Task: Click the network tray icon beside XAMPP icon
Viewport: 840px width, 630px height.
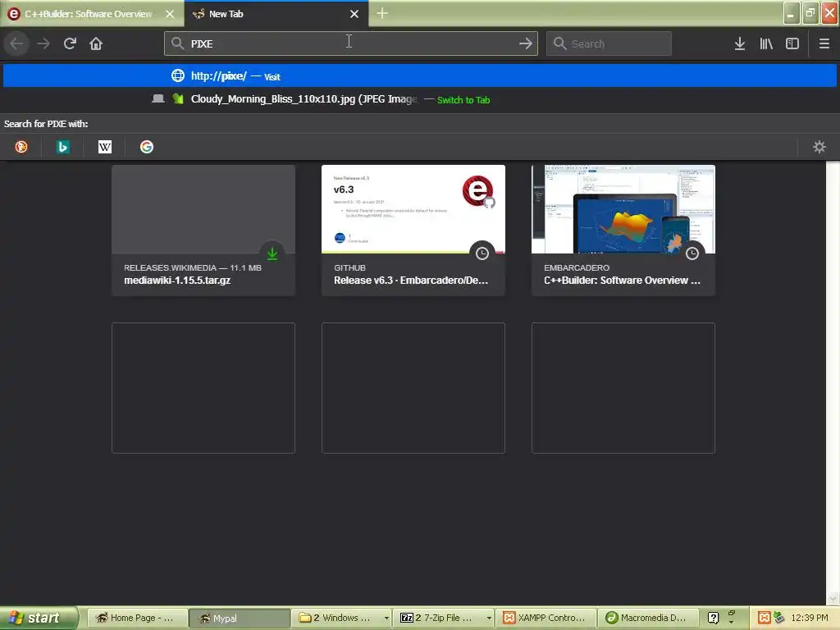Action: pyautogui.click(x=778, y=618)
